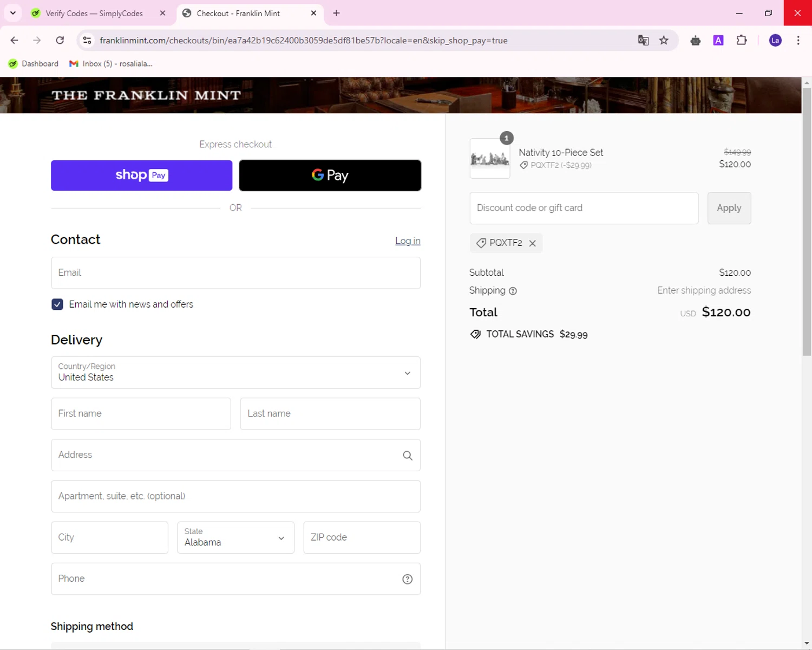Screen dimensions: 812x650
Task: Open the tab search dropdown arrow
Action: pos(13,13)
